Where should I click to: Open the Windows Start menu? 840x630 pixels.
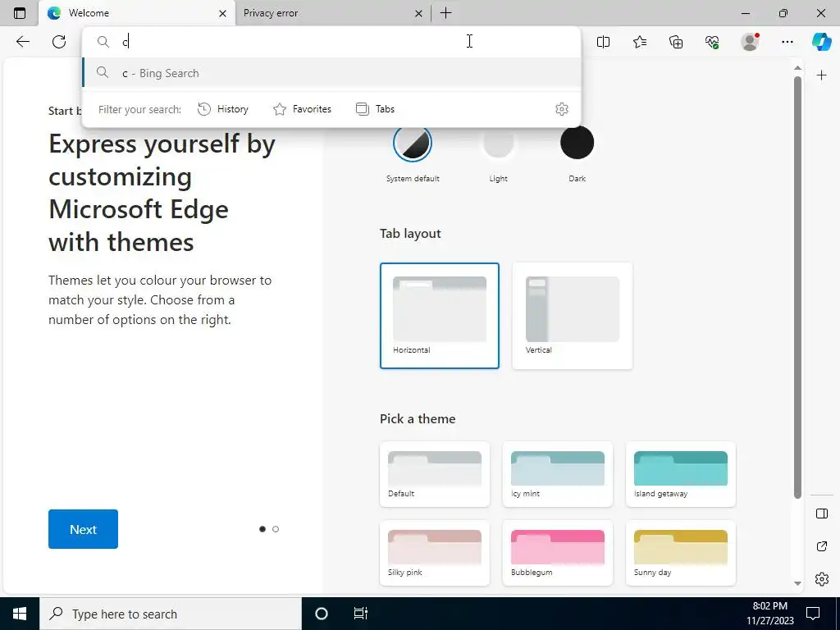(x=20, y=614)
